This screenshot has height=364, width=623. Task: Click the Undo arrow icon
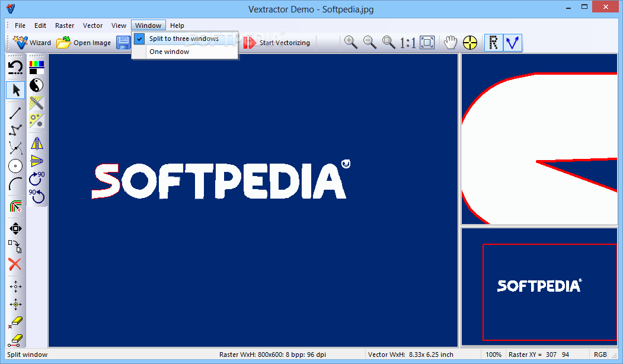pyautogui.click(x=15, y=68)
